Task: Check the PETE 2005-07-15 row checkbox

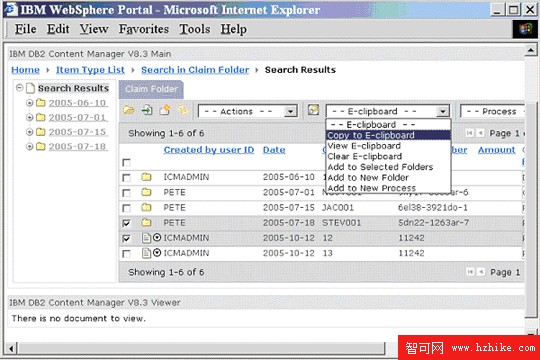Action: click(x=127, y=208)
